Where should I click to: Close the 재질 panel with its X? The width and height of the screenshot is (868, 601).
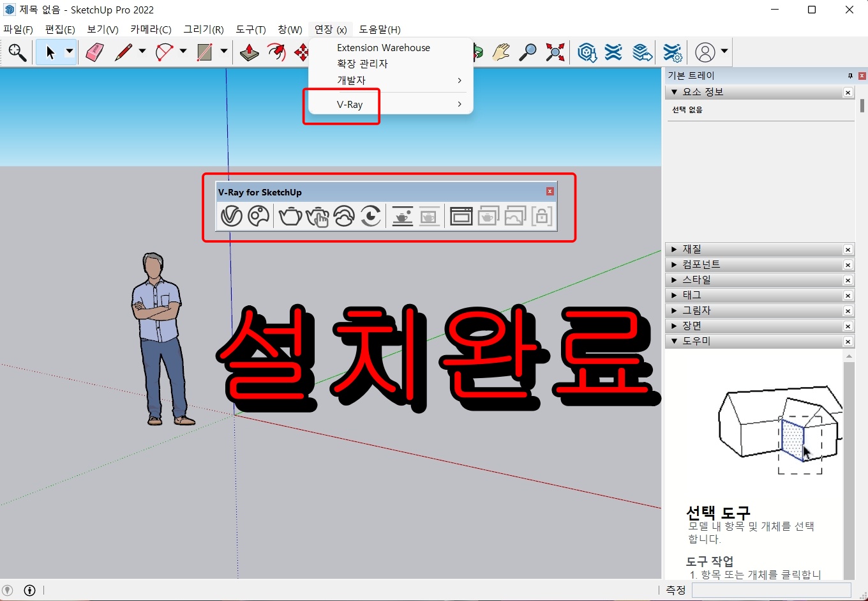click(x=848, y=250)
